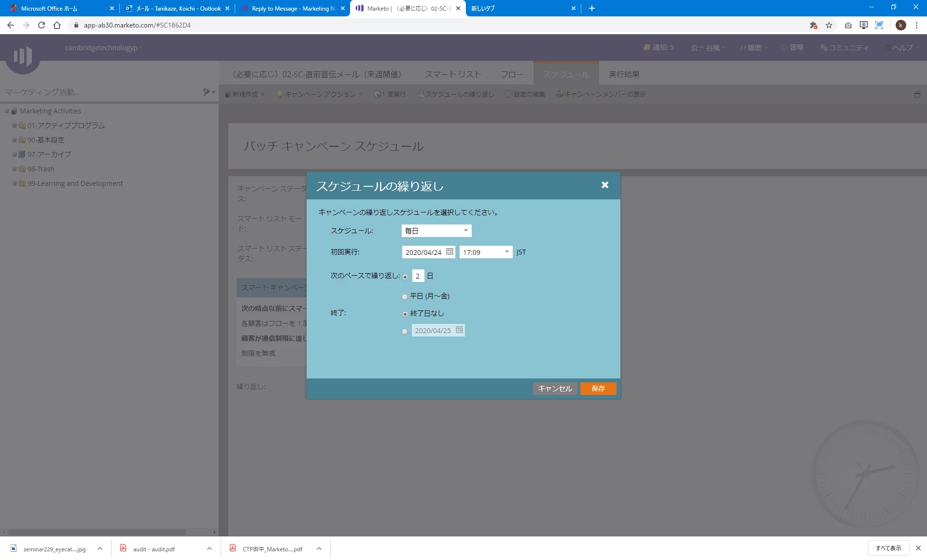The image size is (927, 560).
Task: Click the 保存 button
Action: pyautogui.click(x=598, y=389)
